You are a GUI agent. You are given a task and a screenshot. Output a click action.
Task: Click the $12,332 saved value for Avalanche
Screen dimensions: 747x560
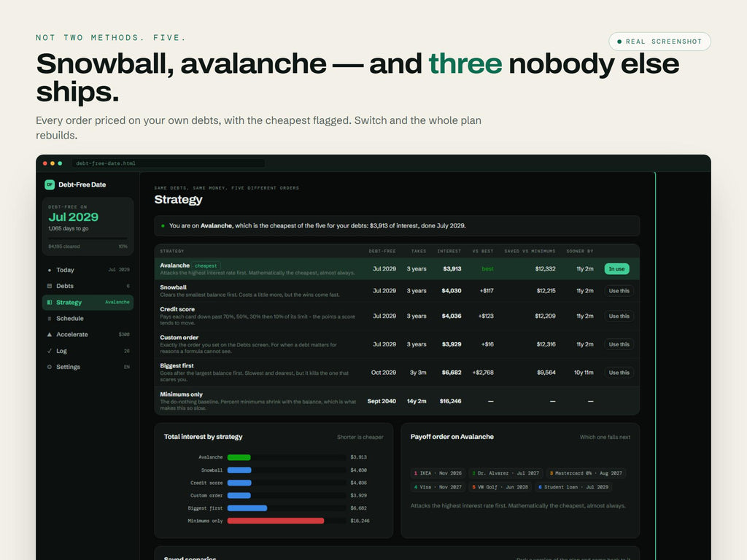tap(545, 269)
